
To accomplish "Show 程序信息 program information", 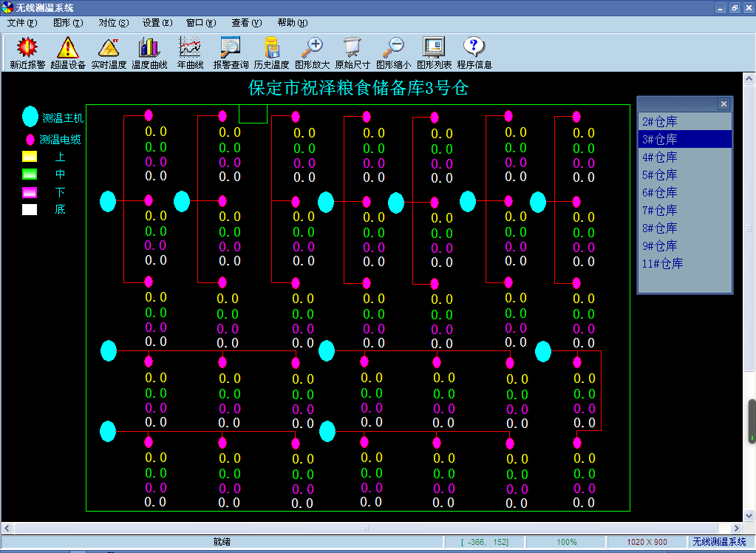I will tap(474, 48).
